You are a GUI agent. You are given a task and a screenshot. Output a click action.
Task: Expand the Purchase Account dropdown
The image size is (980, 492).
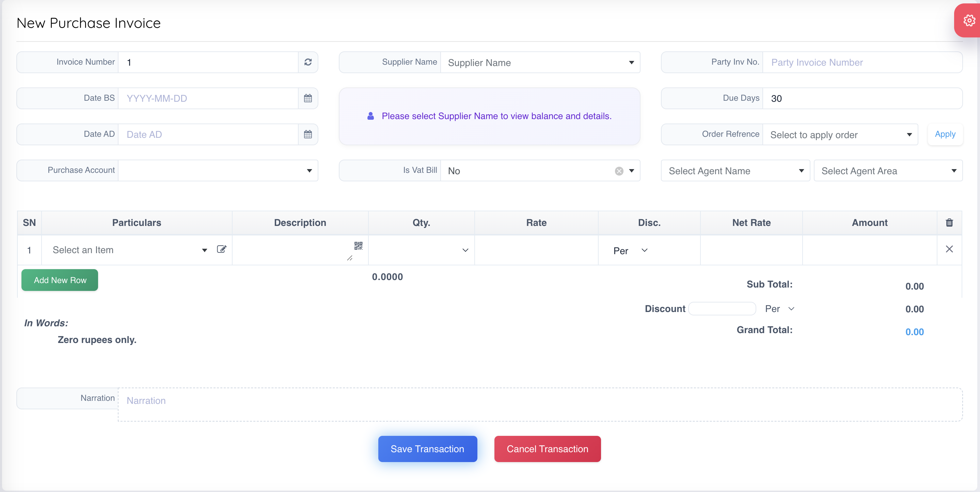pyautogui.click(x=218, y=170)
